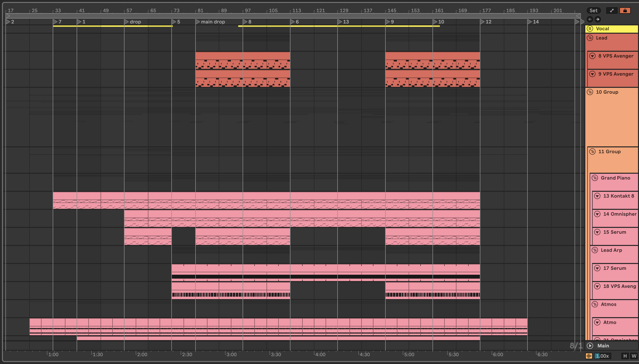The height and width of the screenshot is (364, 639).
Task: Fold the Atmos group icon
Action: tap(595, 304)
